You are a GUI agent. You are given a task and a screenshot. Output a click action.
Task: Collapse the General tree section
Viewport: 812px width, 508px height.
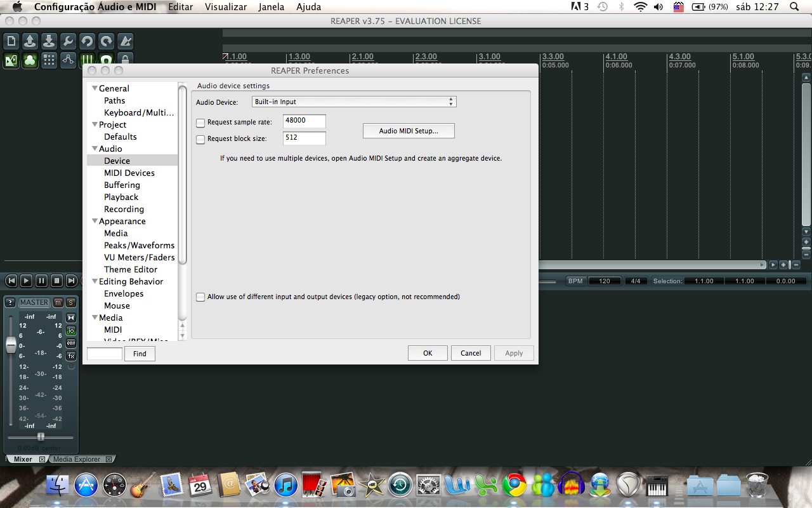tap(95, 88)
